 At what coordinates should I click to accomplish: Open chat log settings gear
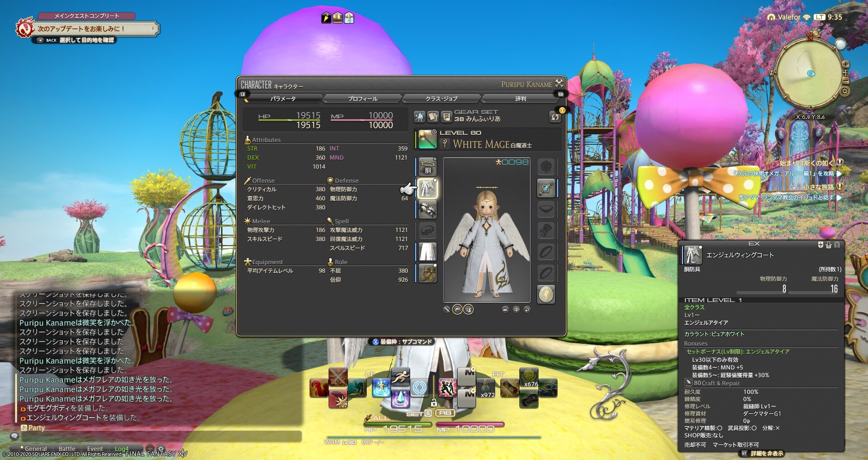pos(160,449)
